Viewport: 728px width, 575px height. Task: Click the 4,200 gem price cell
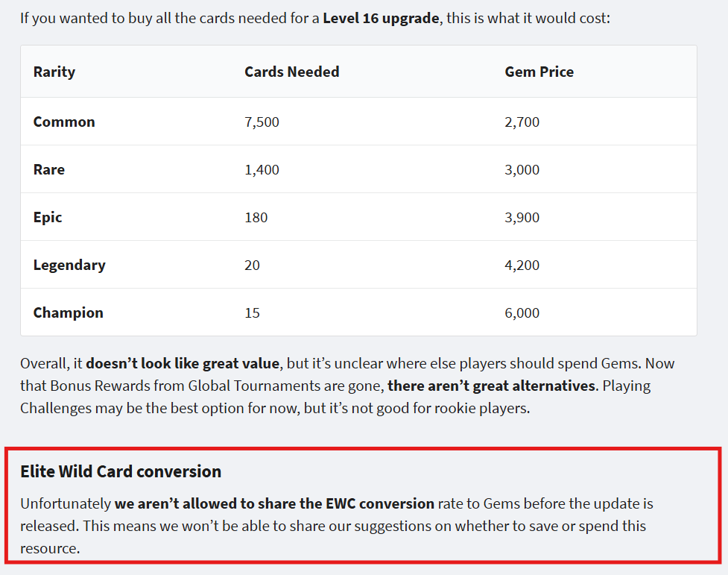[x=522, y=265]
